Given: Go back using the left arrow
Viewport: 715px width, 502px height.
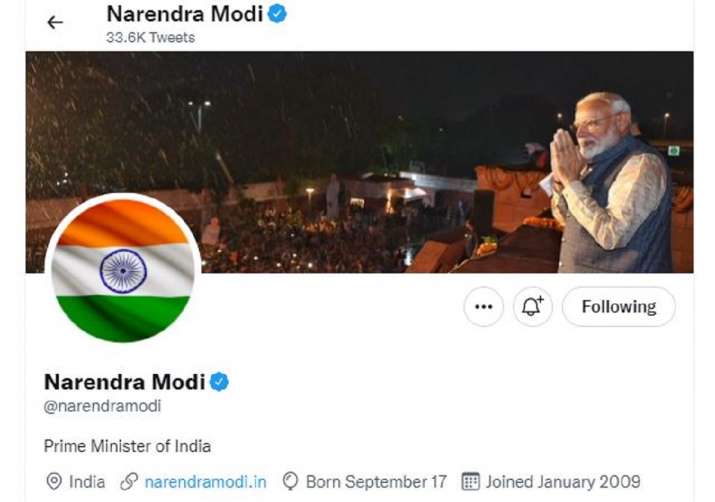Looking at the screenshot, I should tap(55, 22).
